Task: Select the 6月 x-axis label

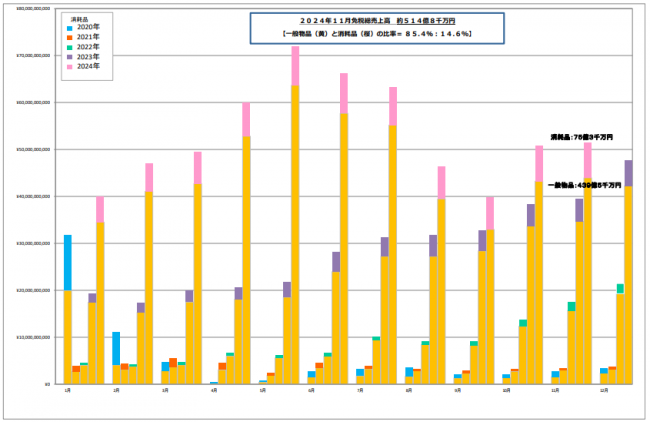Action: pyautogui.click(x=311, y=389)
